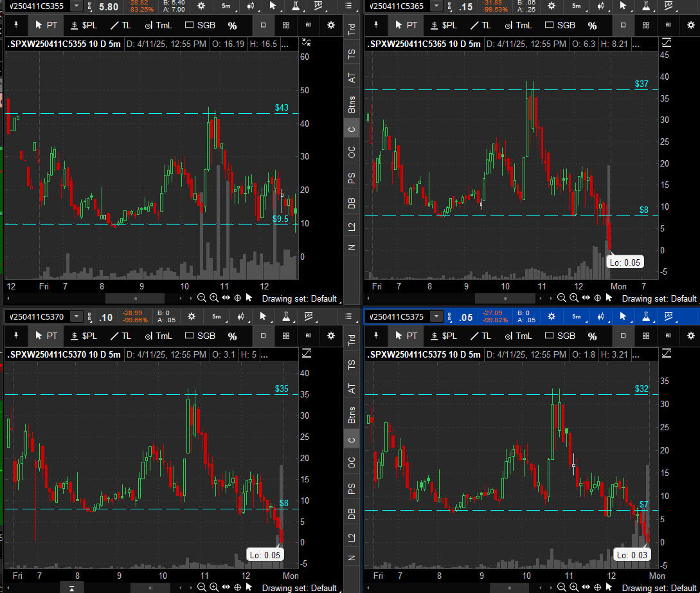Click zoom in magnifier under C5355 chart
This screenshot has height=593, width=700.
(213, 298)
